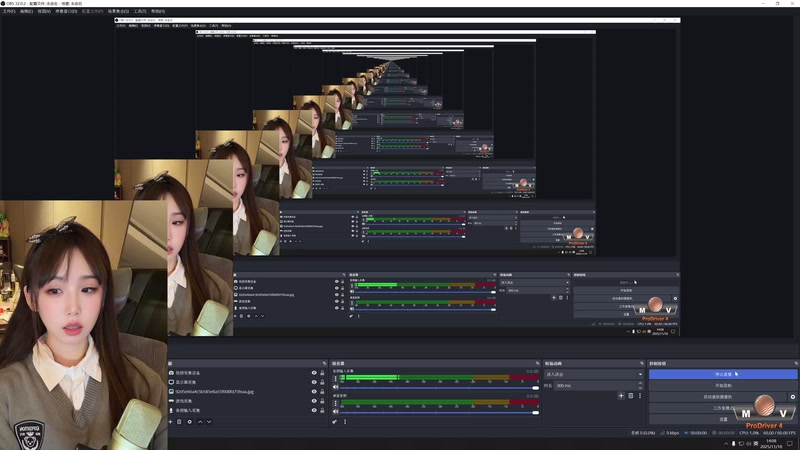
Task: Lock the 显示器采集 source
Action: (322, 382)
